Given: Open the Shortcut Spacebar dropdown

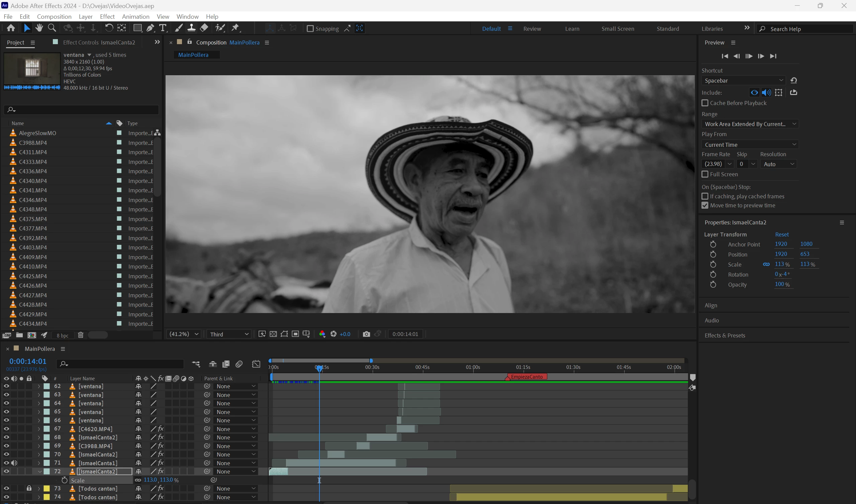Looking at the screenshot, I should [x=743, y=81].
